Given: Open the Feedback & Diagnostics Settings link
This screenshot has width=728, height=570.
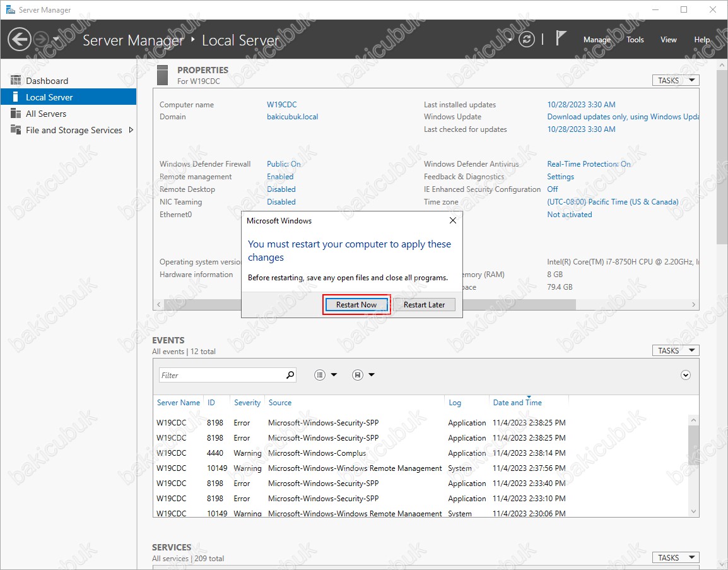Looking at the screenshot, I should pyautogui.click(x=560, y=177).
